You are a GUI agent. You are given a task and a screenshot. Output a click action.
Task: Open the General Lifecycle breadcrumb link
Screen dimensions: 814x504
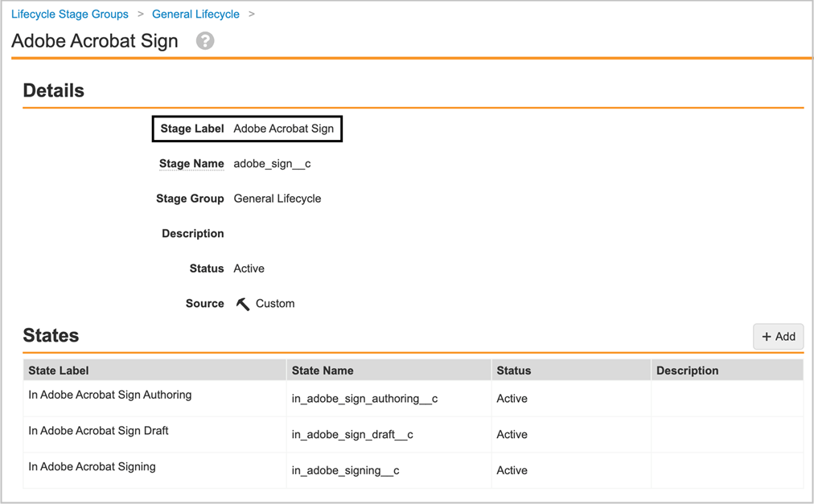pyautogui.click(x=195, y=14)
